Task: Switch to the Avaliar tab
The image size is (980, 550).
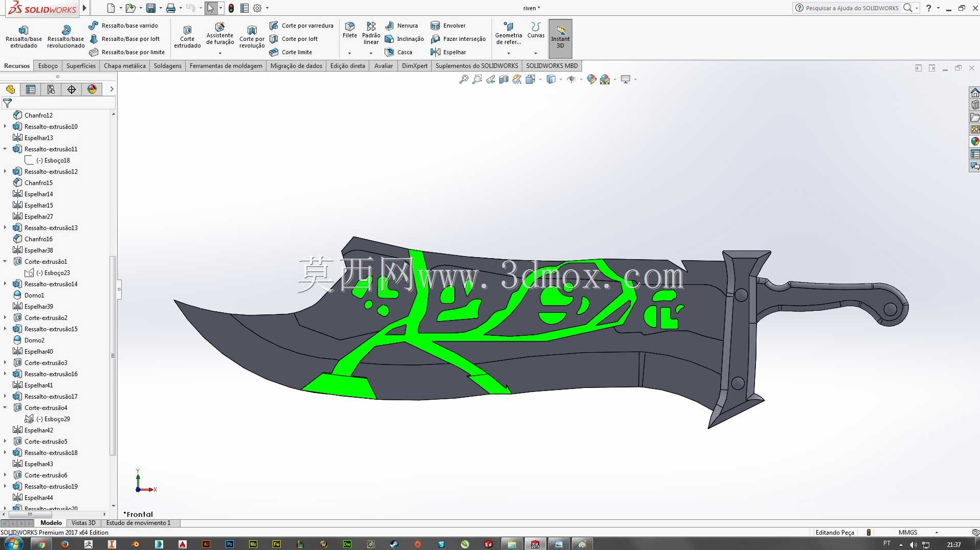Action: (384, 66)
